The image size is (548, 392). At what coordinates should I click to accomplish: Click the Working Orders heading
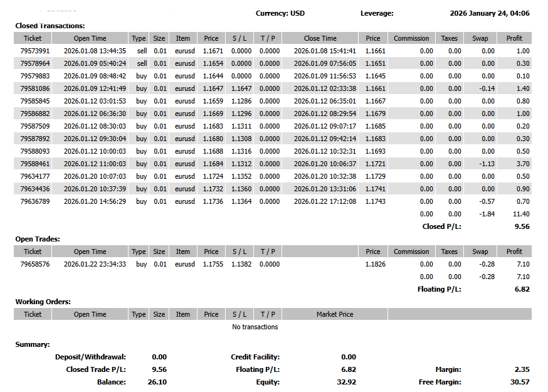pyautogui.click(x=43, y=302)
